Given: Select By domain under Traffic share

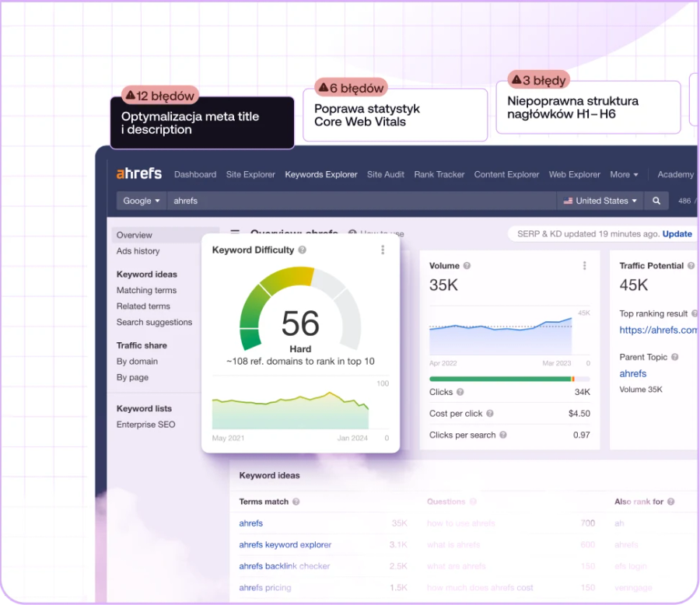Looking at the screenshot, I should [137, 362].
